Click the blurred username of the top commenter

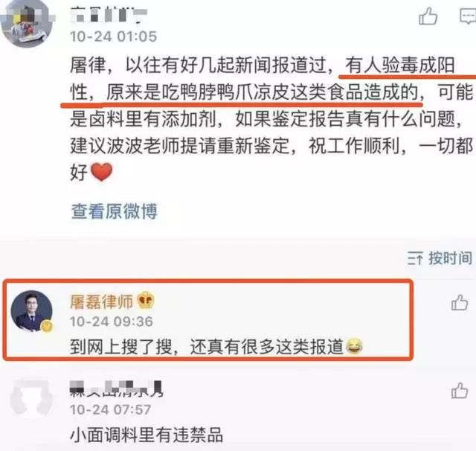coord(109,15)
